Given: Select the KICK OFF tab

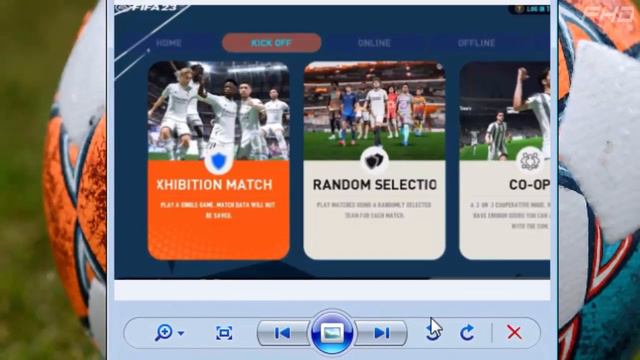Looking at the screenshot, I should [271, 43].
